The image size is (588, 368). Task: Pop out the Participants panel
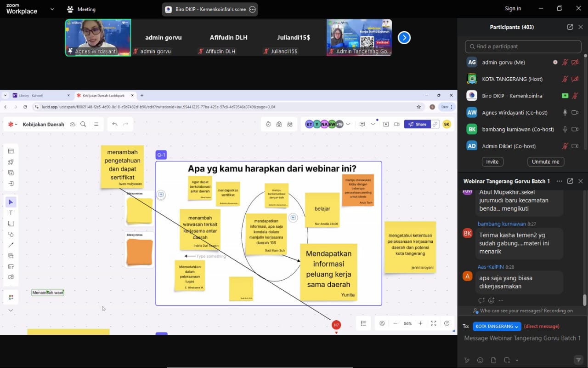570,27
